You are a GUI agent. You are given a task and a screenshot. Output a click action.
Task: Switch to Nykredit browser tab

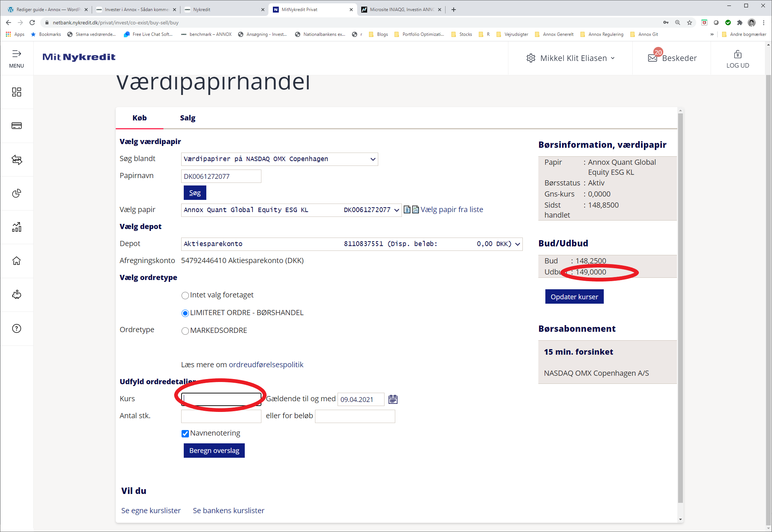click(224, 10)
